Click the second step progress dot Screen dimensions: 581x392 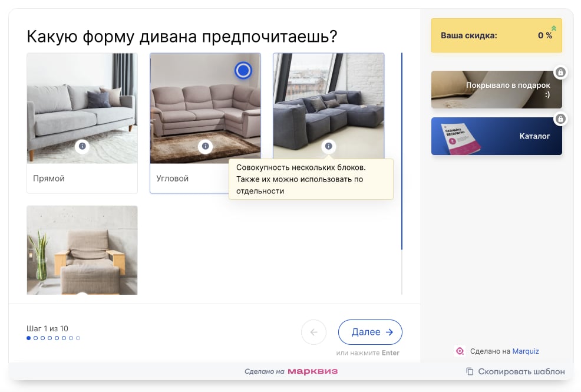35,338
